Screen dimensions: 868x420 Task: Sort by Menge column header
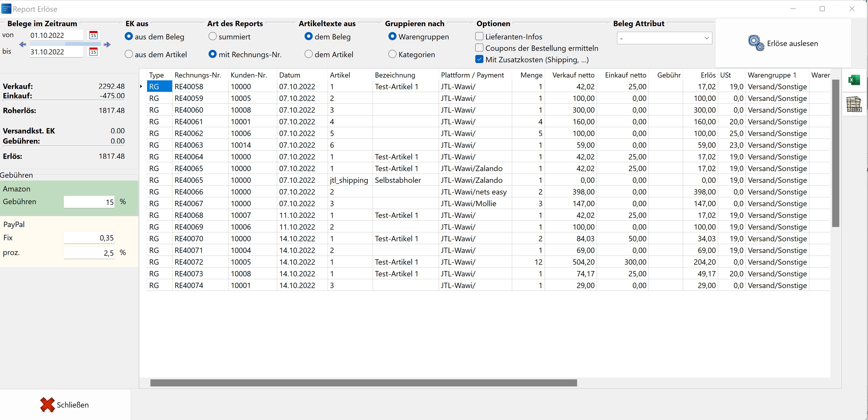coord(528,75)
